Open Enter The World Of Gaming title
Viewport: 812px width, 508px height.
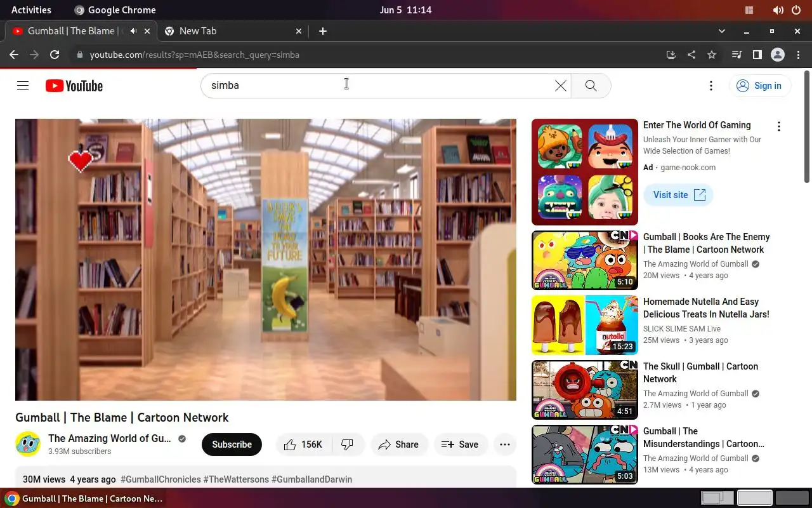point(697,125)
